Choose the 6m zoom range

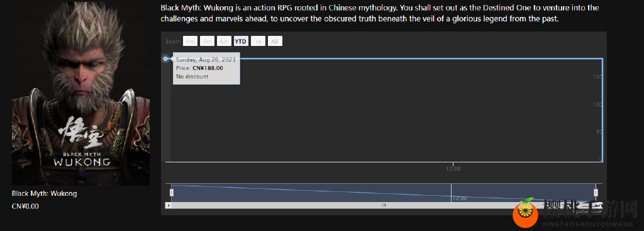pyautogui.click(x=224, y=41)
